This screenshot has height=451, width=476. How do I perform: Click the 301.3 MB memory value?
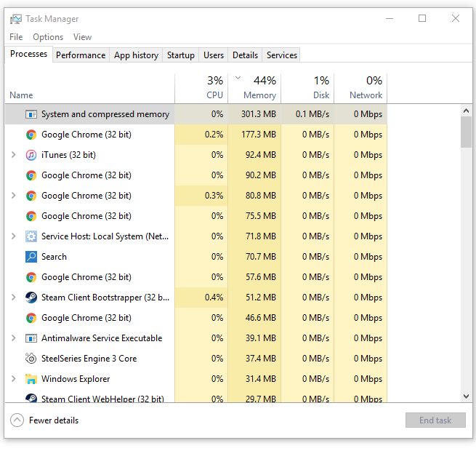(259, 114)
